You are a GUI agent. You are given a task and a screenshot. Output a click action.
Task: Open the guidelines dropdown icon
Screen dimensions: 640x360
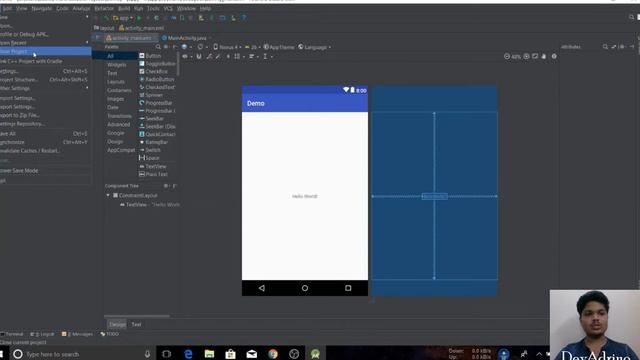tap(267, 56)
